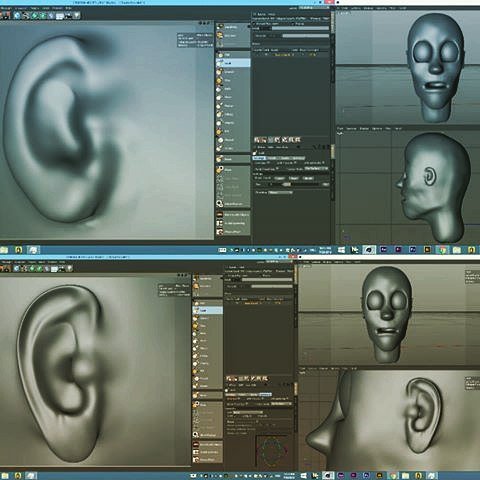Click the front head viewport in upper screenshot
Viewport: 480px width, 480px height.
[x=408, y=67]
